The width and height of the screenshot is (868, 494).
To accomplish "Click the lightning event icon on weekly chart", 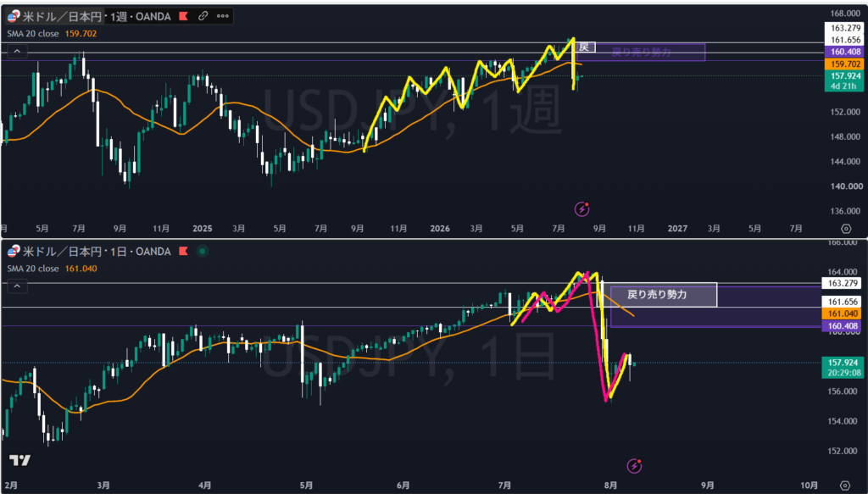I will (x=581, y=209).
